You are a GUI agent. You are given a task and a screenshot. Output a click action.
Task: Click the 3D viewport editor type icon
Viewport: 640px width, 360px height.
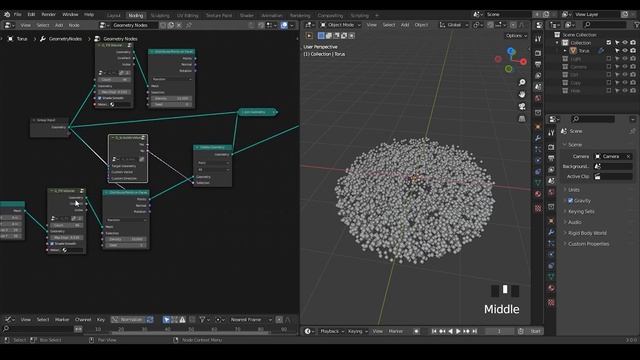click(310, 25)
